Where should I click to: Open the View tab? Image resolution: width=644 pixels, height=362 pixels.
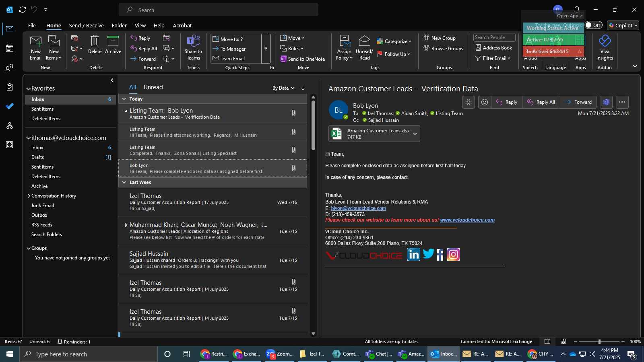[x=140, y=25]
